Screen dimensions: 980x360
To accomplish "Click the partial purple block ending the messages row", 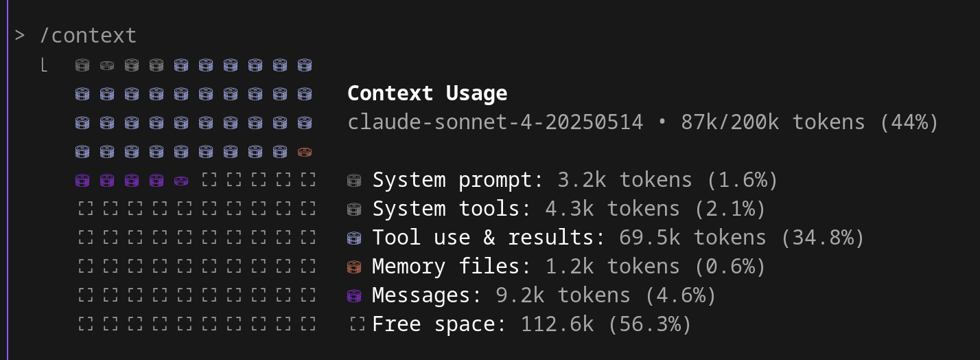I will coord(181,181).
